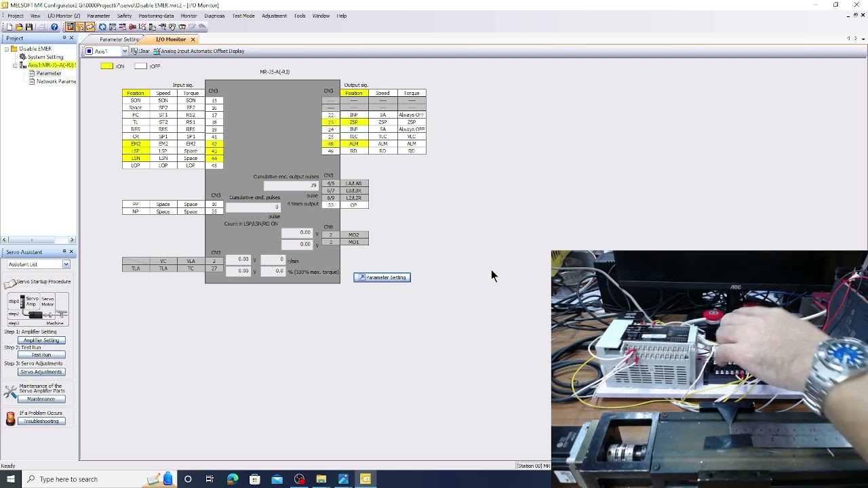Open the Window menu
Image resolution: width=868 pixels, height=488 pixels.
pyautogui.click(x=321, y=16)
